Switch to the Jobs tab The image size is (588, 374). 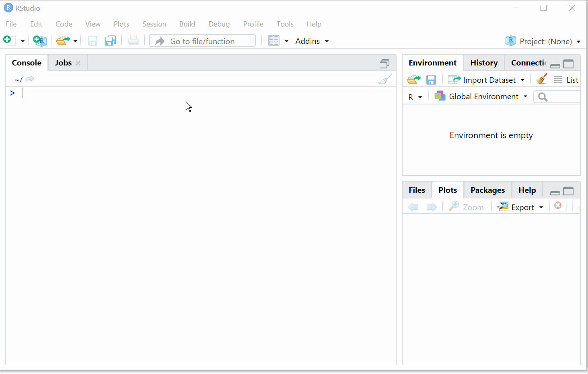point(63,63)
